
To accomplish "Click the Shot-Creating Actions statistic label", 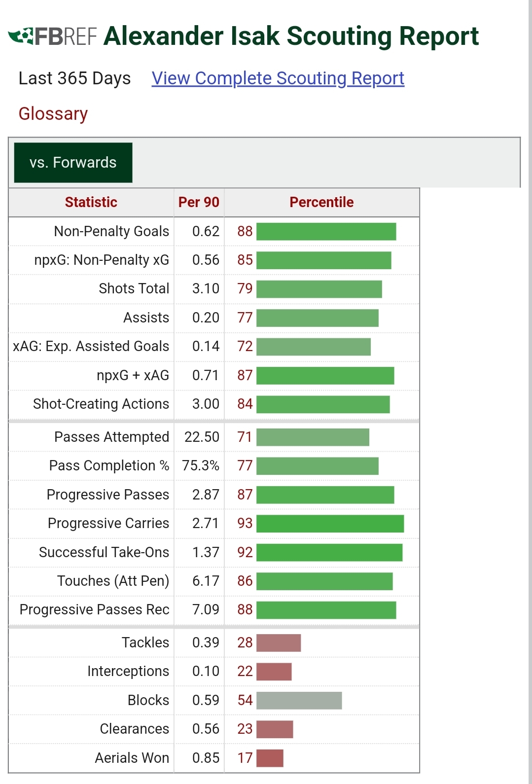I will [x=101, y=404].
